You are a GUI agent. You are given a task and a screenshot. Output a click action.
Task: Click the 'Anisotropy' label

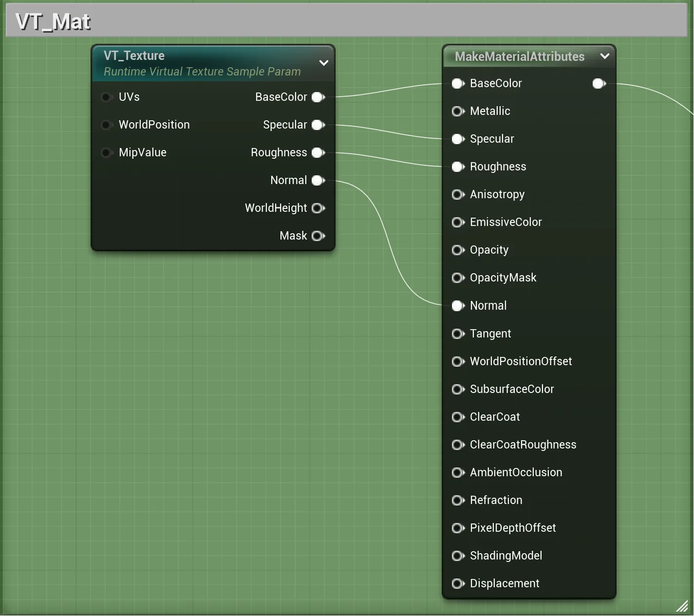497,194
